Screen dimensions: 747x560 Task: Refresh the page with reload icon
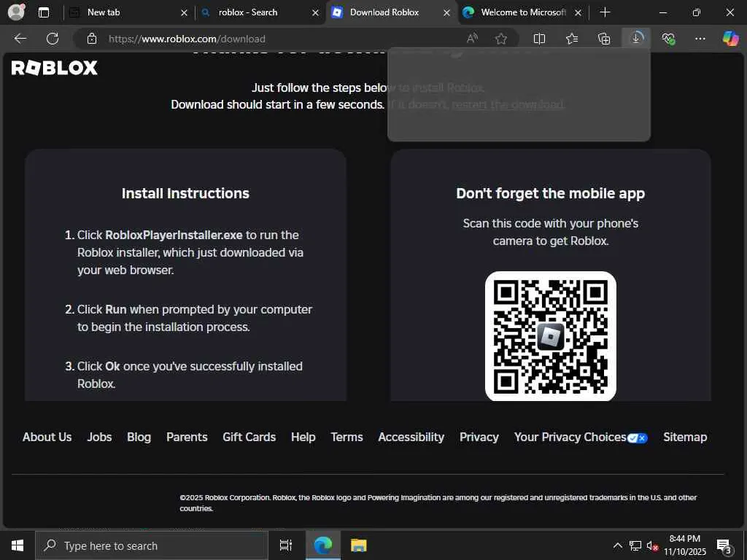click(x=53, y=39)
